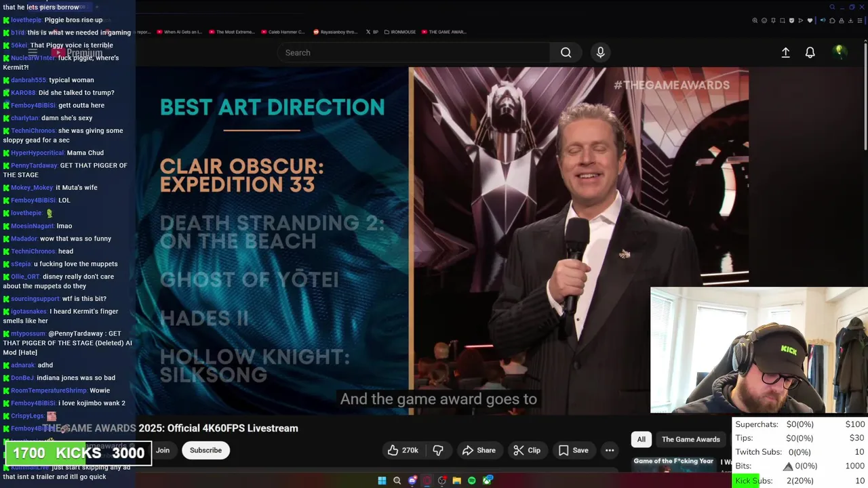The width and height of the screenshot is (868, 488).
Task: Click the streamer webcam overlay
Action: [759, 350]
